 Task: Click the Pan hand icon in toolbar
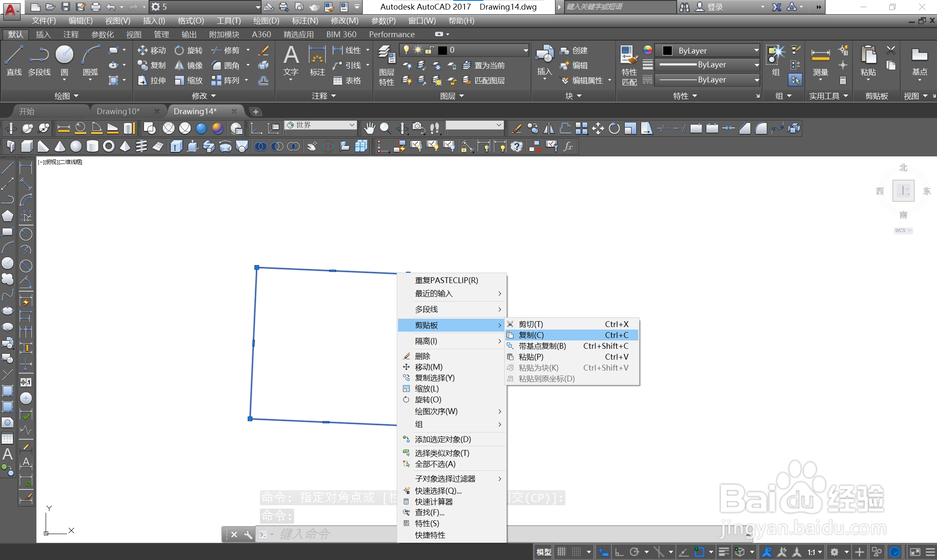(x=369, y=128)
